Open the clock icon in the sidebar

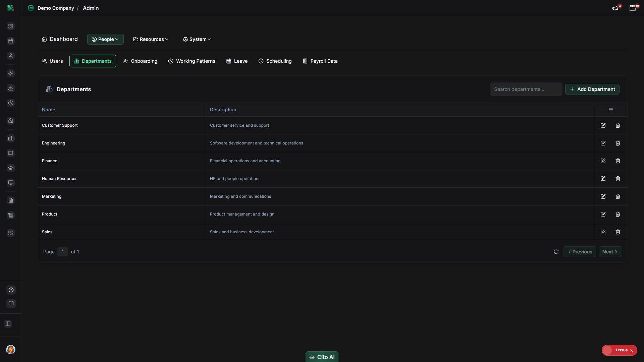(x=11, y=103)
